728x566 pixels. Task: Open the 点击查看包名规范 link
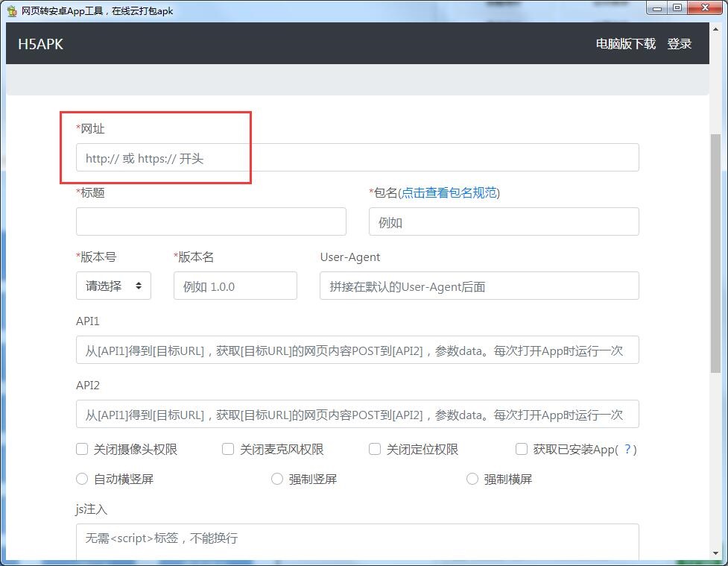(449, 193)
